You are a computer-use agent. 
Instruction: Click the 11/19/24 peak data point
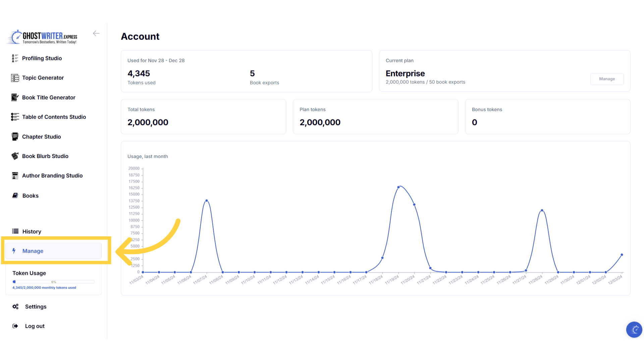pos(398,187)
